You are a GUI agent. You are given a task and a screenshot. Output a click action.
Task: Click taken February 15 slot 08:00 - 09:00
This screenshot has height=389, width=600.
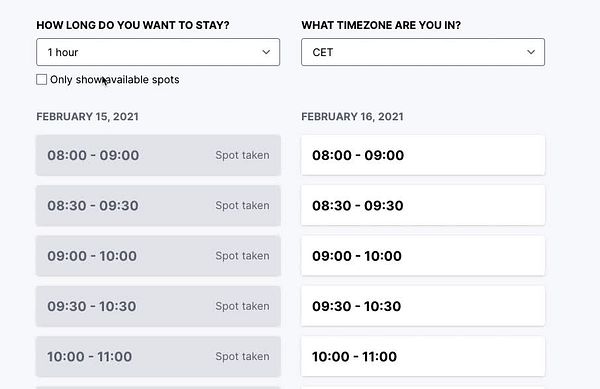point(158,155)
